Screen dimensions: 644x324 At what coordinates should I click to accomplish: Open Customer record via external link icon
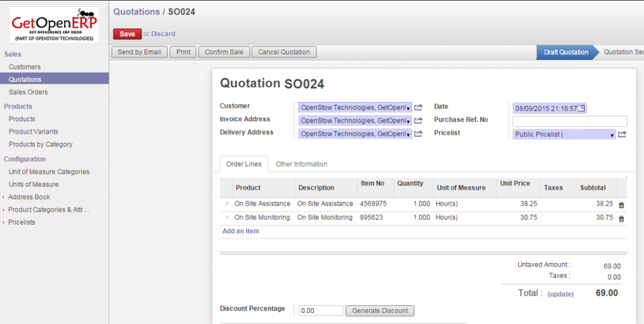pos(418,108)
